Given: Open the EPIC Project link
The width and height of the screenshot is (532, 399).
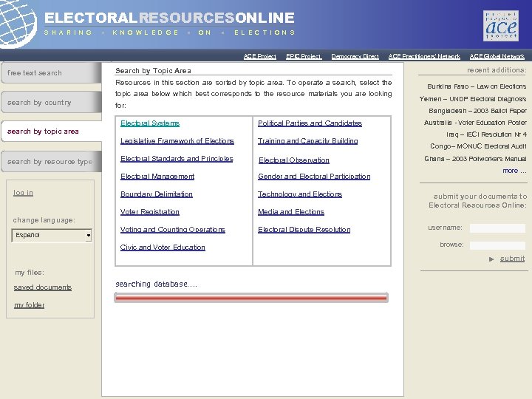Looking at the screenshot, I should click(304, 56).
